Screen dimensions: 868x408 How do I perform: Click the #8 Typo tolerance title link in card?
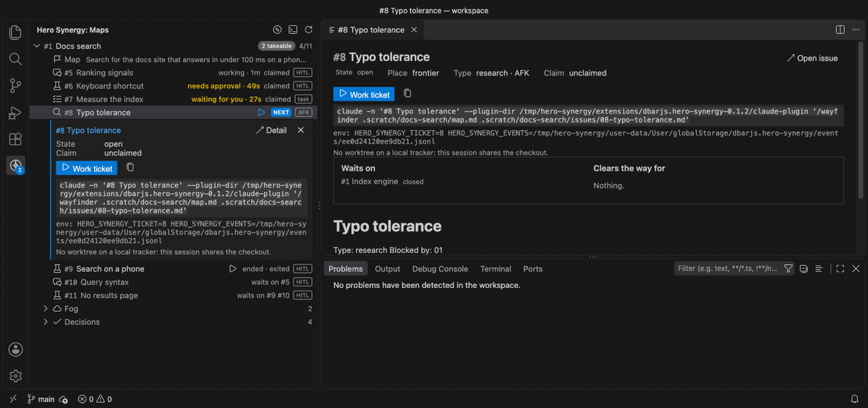(88, 130)
